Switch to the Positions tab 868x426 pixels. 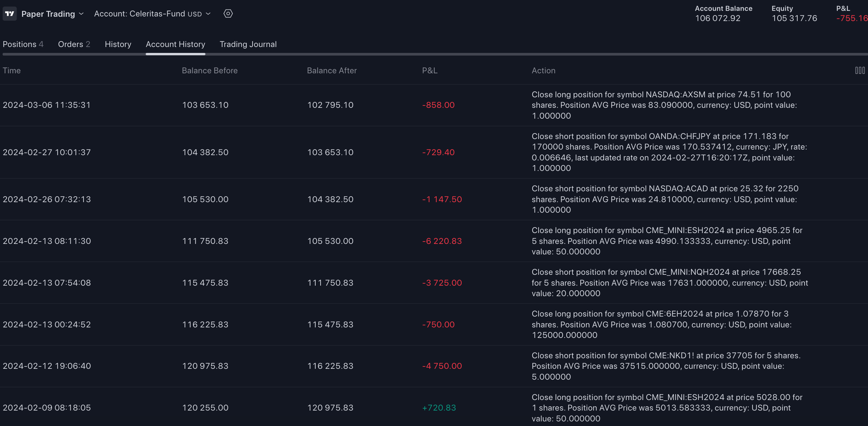(23, 44)
